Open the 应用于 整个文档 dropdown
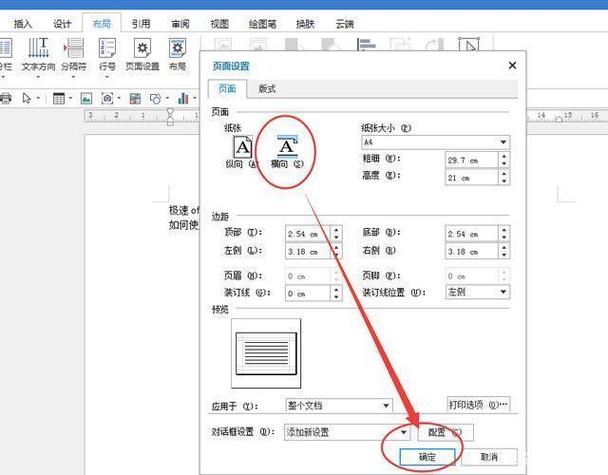Image resolution: width=608 pixels, height=475 pixels. 339,406
